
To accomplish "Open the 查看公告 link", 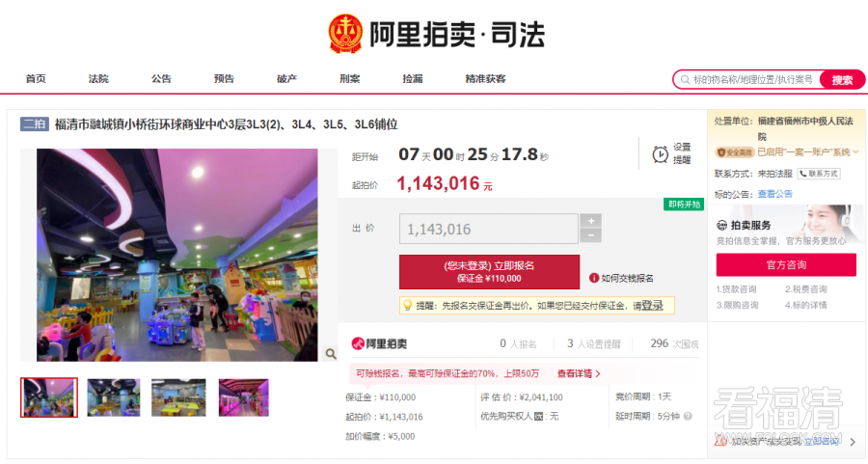I will [775, 194].
